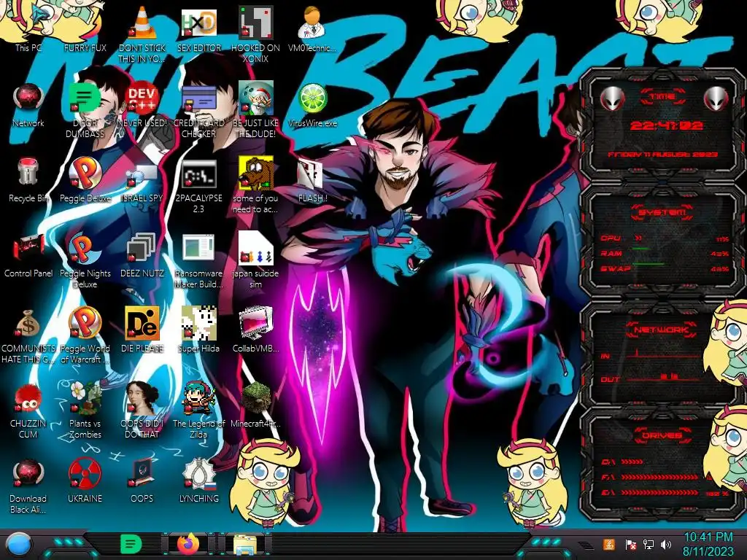Click the SWAP usage reading
This screenshot has height=560, width=747.
(x=719, y=269)
